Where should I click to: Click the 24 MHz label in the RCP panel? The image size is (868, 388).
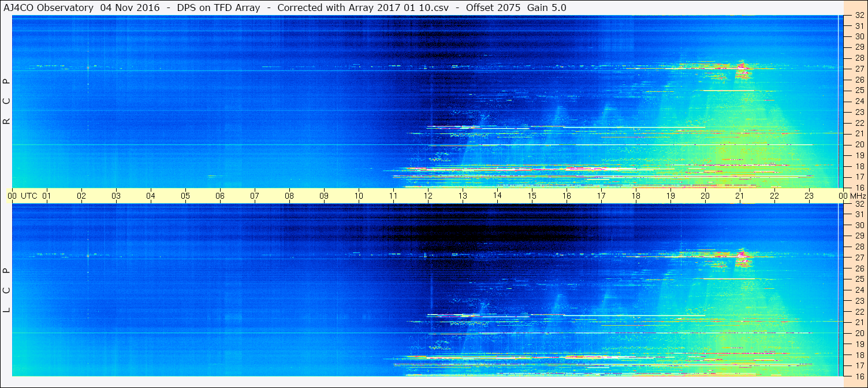click(859, 101)
